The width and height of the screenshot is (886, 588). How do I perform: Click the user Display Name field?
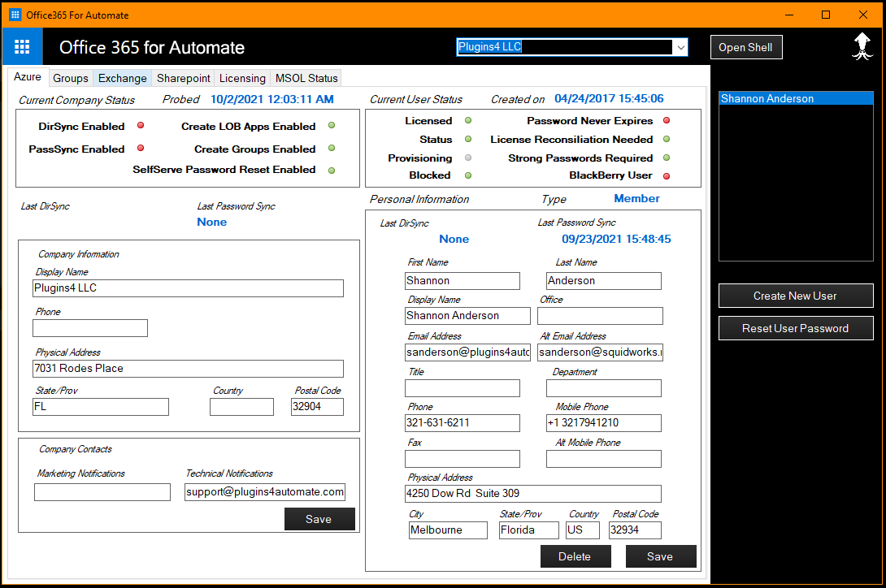(468, 316)
